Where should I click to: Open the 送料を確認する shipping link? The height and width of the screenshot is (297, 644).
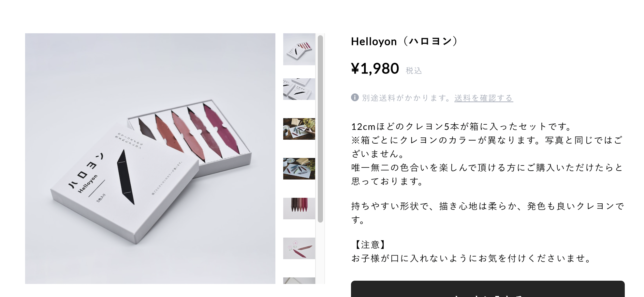pyautogui.click(x=484, y=98)
